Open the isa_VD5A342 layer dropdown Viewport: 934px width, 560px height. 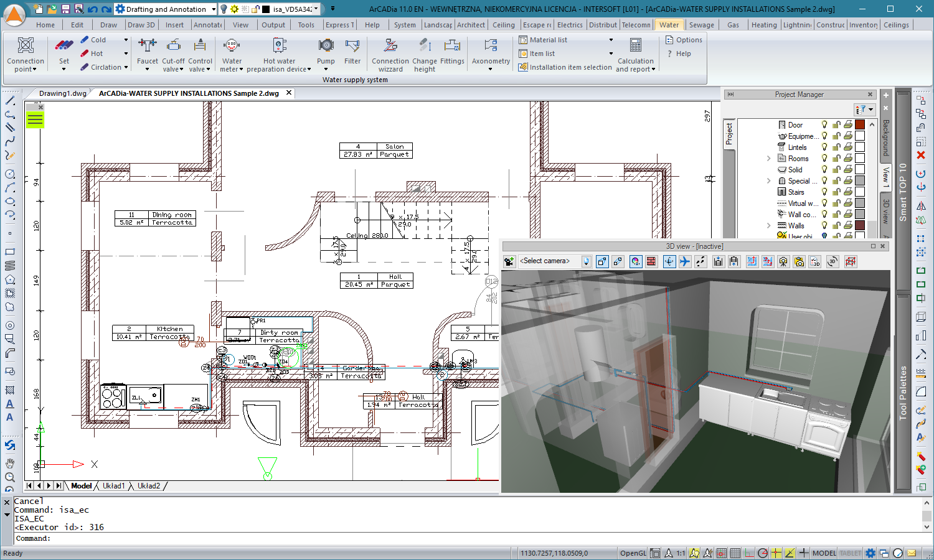pyautogui.click(x=316, y=9)
